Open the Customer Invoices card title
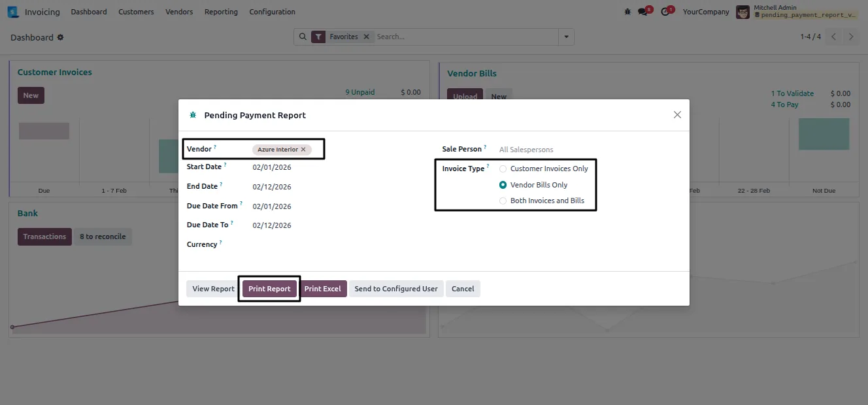This screenshot has height=405, width=868. [x=55, y=73]
